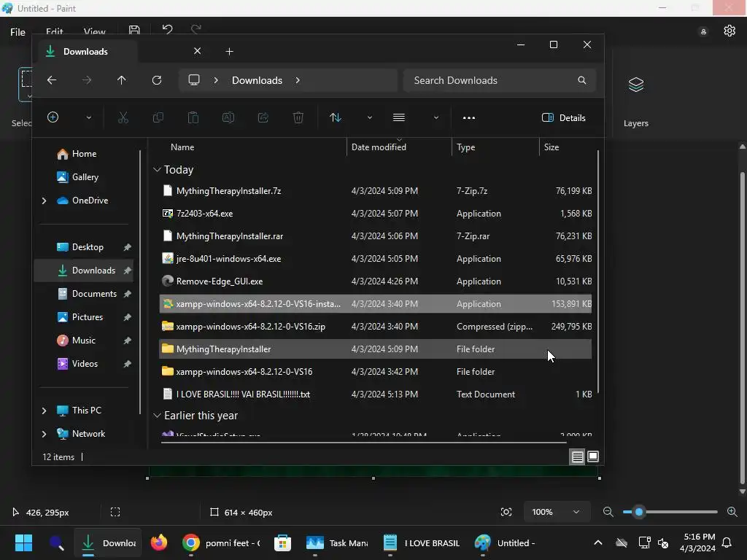
Task: Expand the OneDrive tree node
Action: tap(44, 201)
